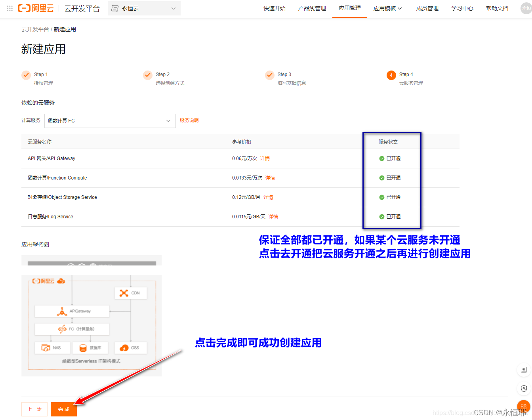532x420 pixels.
Task: Click the 0.06元/万次 price value
Action: 245,158
